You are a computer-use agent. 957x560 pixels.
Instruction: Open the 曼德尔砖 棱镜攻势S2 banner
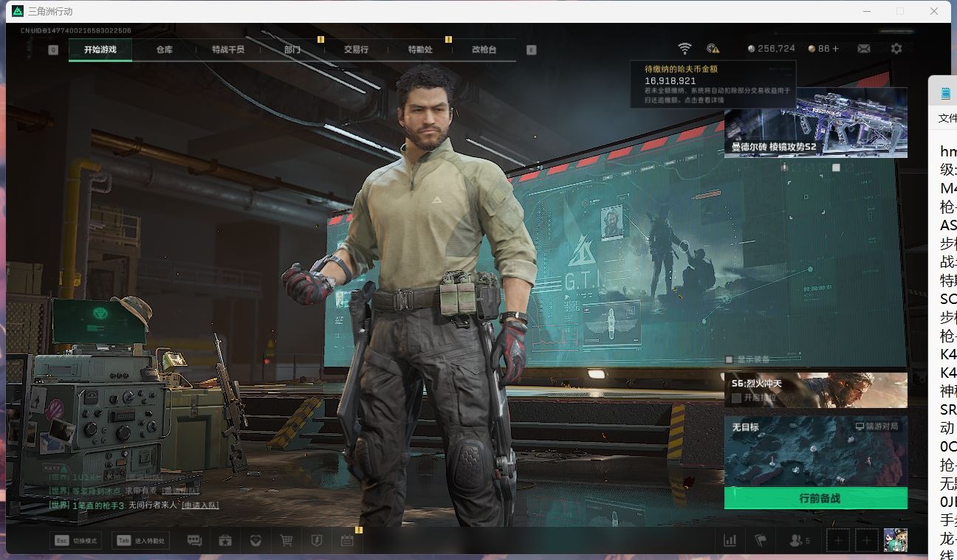point(815,122)
